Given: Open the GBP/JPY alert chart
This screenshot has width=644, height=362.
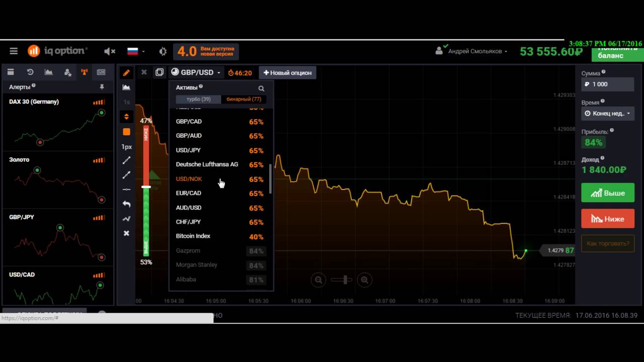Looking at the screenshot, I should pyautogui.click(x=58, y=238).
